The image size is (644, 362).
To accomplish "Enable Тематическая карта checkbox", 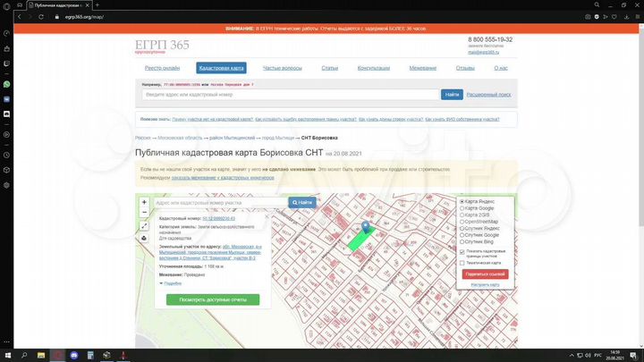I will 462,263.
